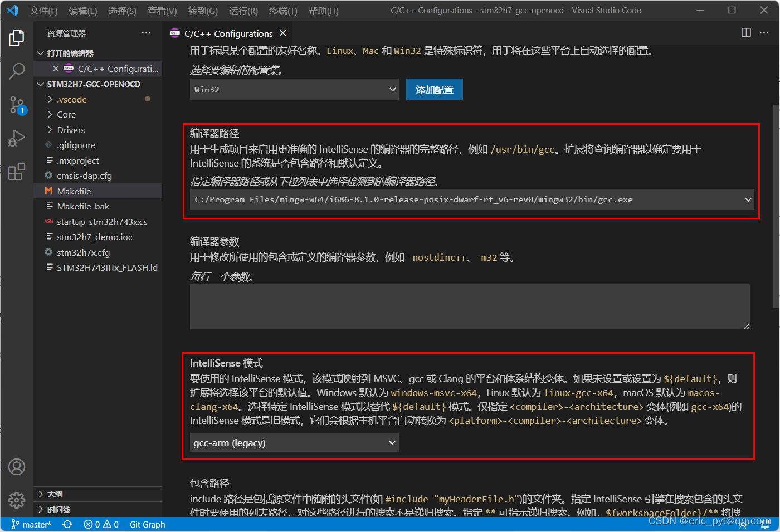Click the notifications bell in status bar

(766, 524)
